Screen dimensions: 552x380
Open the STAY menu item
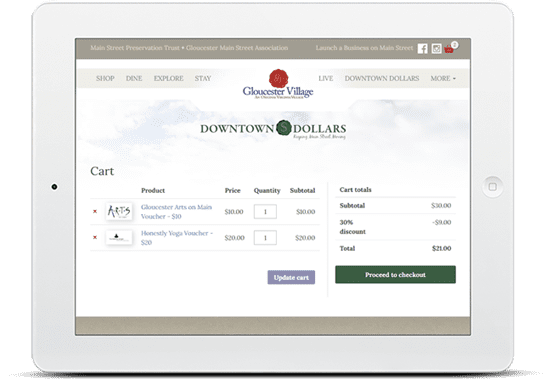[203, 78]
